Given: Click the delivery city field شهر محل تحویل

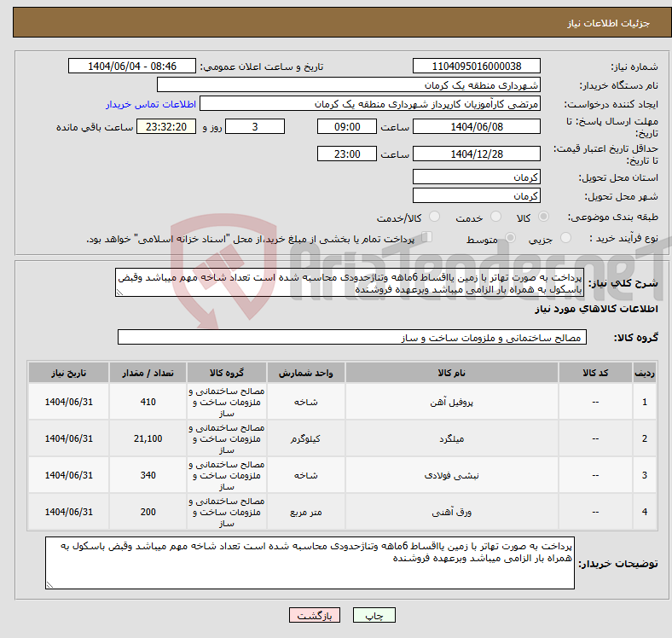Looking at the screenshot, I should (477, 195).
